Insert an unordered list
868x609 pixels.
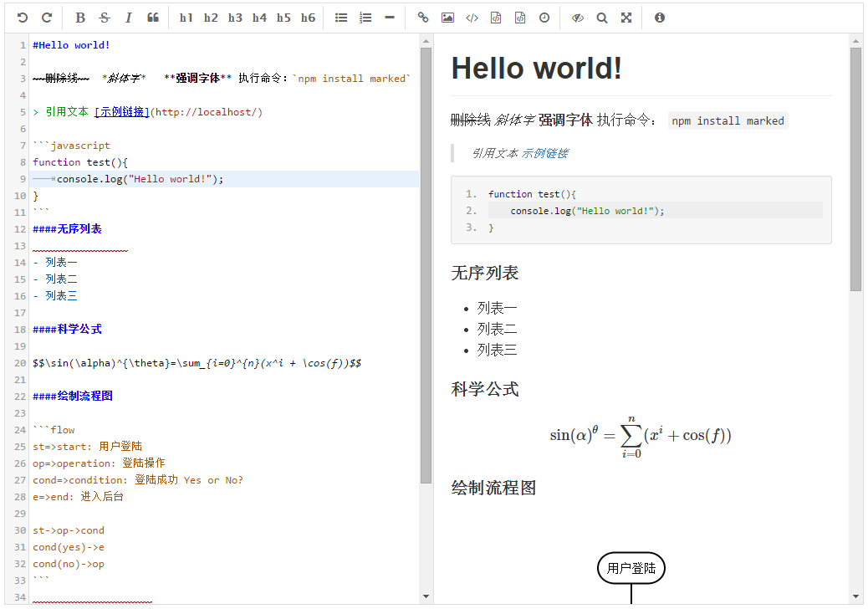(x=341, y=18)
